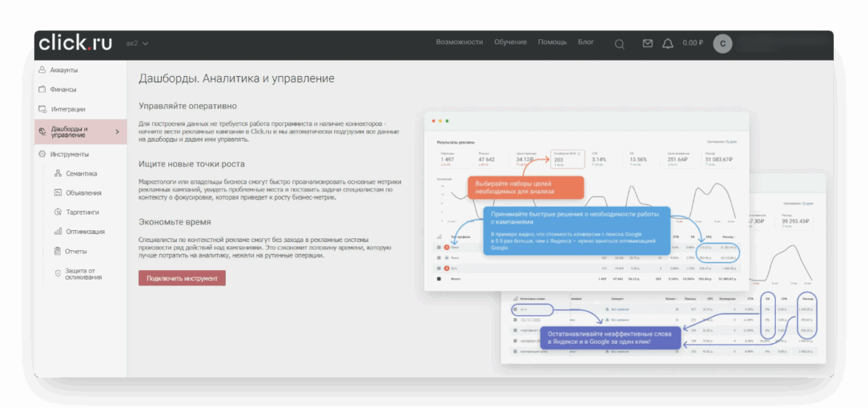
Task: Expand Дашборды и управление chevron arrow
Action: (x=117, y=132)
